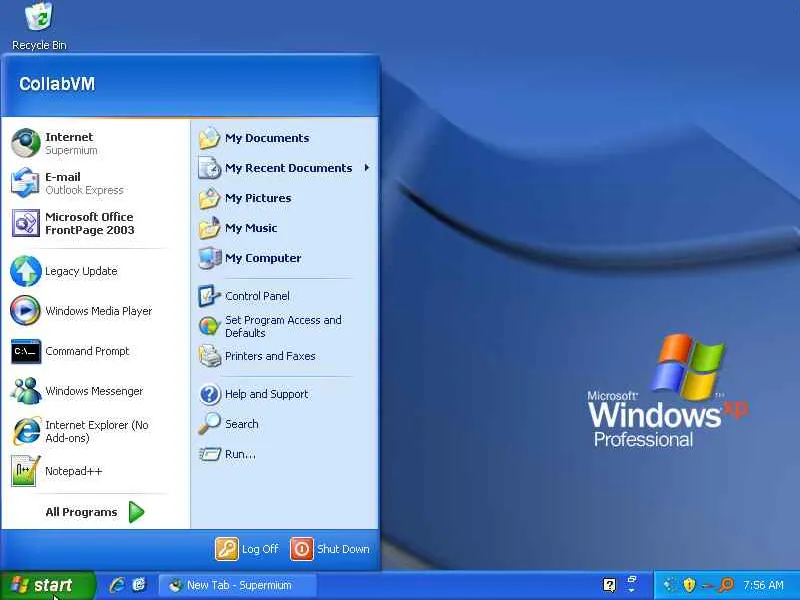Click the network connection tray icon

point(707,586)
